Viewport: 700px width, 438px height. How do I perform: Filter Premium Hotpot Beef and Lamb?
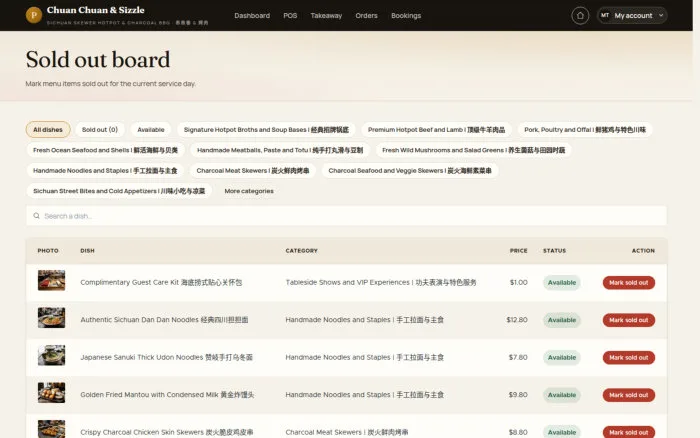436,129
